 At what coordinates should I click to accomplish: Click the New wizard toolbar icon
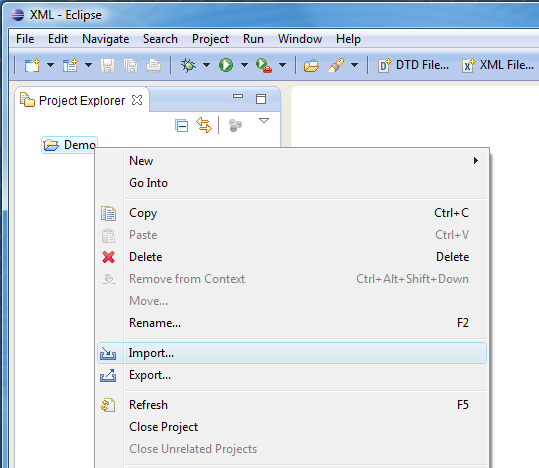[x=32, y=65]
